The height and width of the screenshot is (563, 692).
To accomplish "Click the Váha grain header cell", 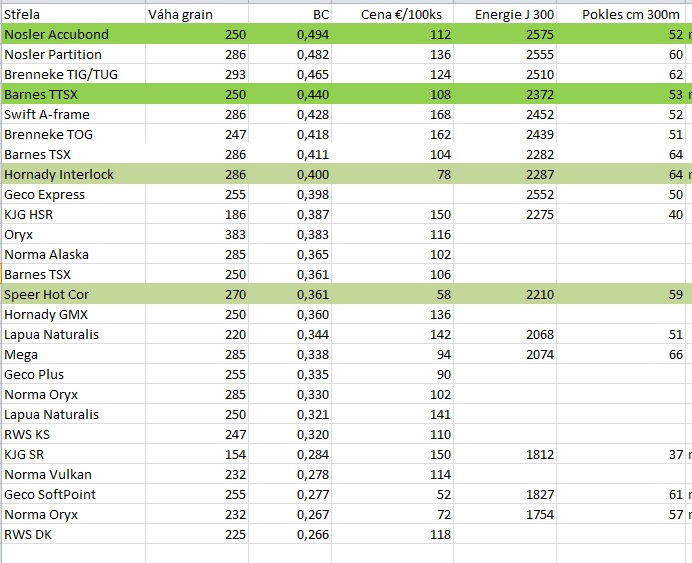I will tap(197, 14).
